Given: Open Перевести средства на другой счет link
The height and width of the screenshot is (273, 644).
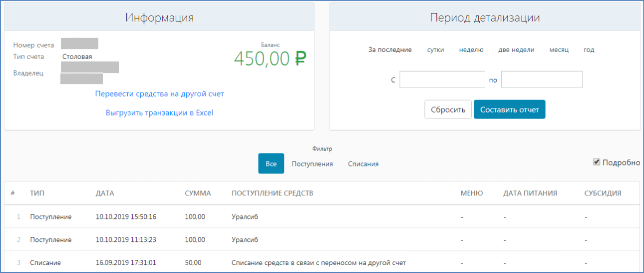Looking at the screenshot, I should tap(159, 93).
